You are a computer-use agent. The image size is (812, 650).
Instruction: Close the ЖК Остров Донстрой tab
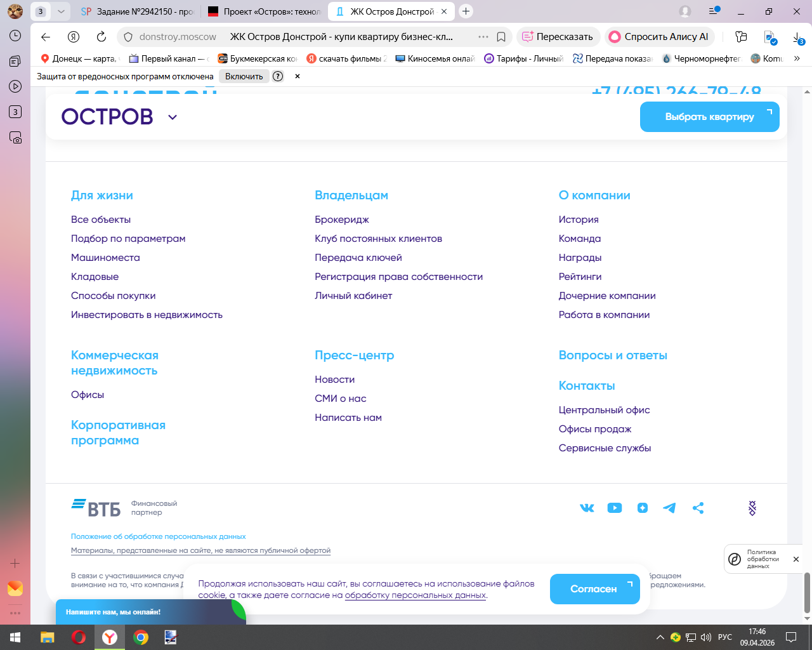(445, 11)
